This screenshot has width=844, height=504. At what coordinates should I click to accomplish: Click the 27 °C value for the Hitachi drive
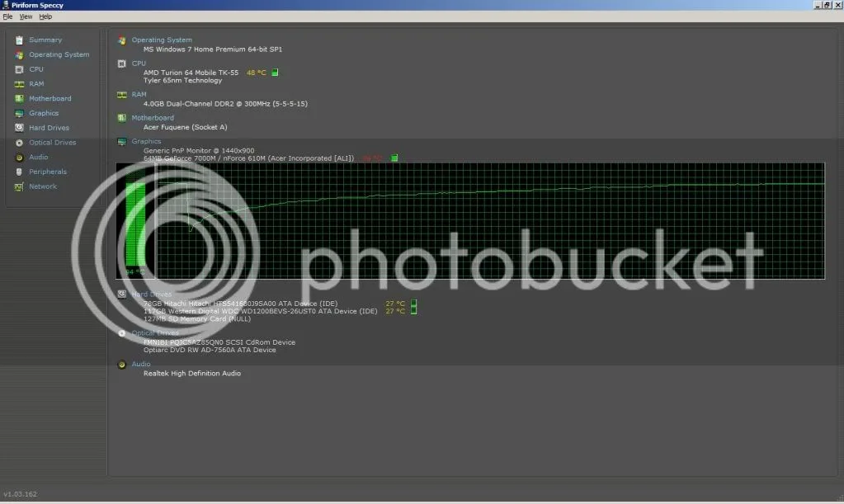click(395, 304)
